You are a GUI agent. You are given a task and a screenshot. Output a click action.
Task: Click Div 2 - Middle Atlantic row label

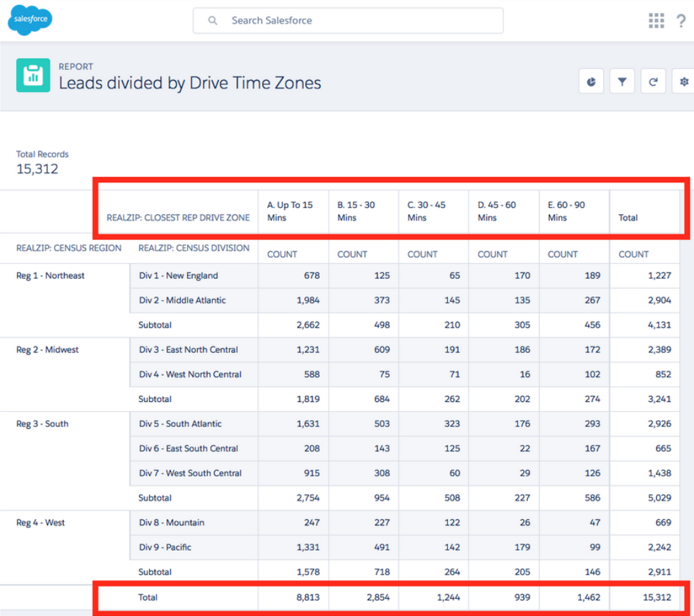pos(182,300)
